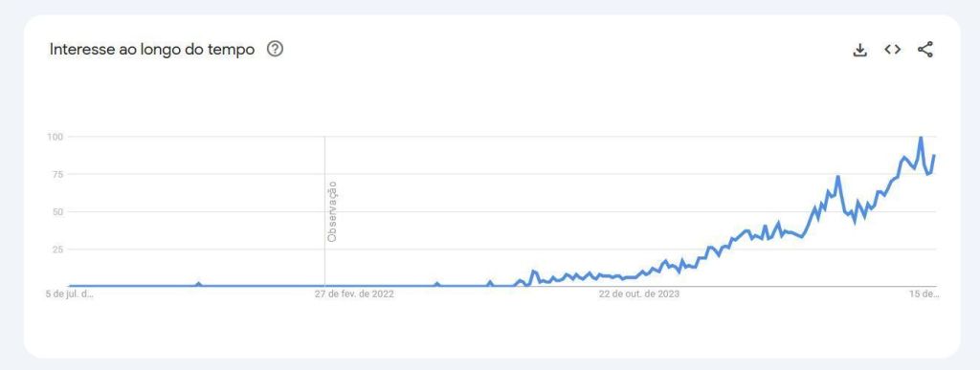Select the truncated '15 de...' end date label
This screenshot has height=370, width=980.
coord(924,294)
